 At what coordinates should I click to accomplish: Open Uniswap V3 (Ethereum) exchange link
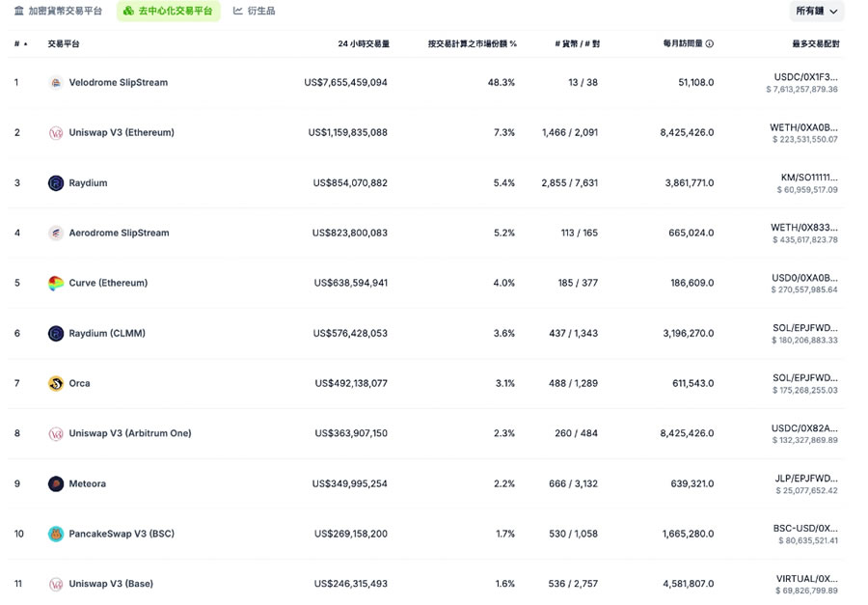122,133
